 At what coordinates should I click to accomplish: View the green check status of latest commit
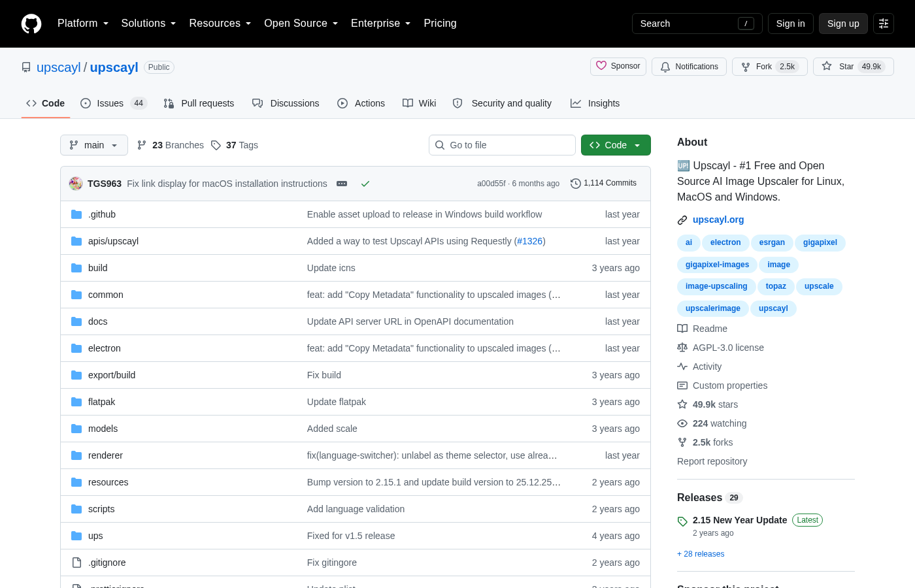coord(365,184)
